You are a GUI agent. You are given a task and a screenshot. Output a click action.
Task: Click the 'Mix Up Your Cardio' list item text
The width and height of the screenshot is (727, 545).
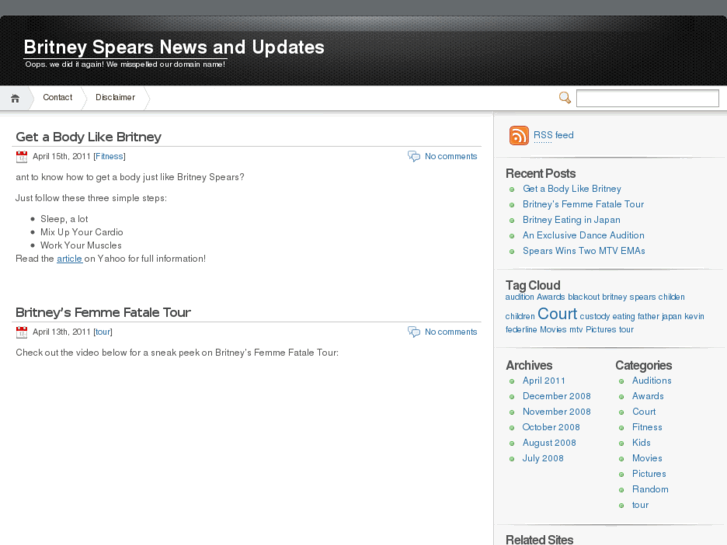pyautogui.click(x=82, y=232)
